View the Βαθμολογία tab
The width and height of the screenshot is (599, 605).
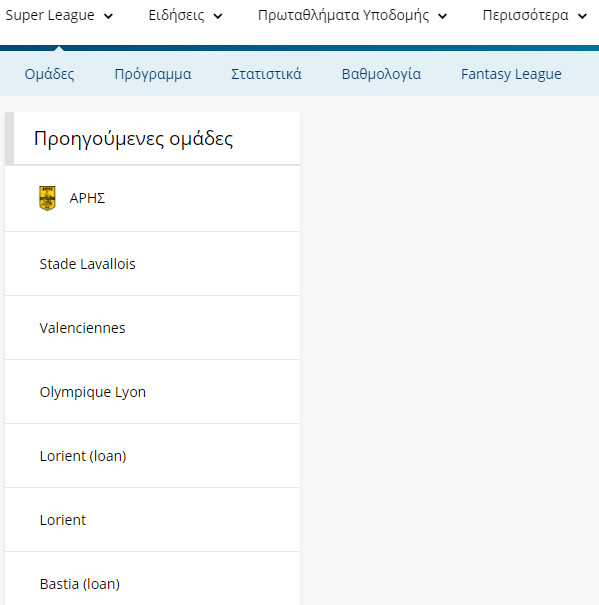(x=381, y=74)
